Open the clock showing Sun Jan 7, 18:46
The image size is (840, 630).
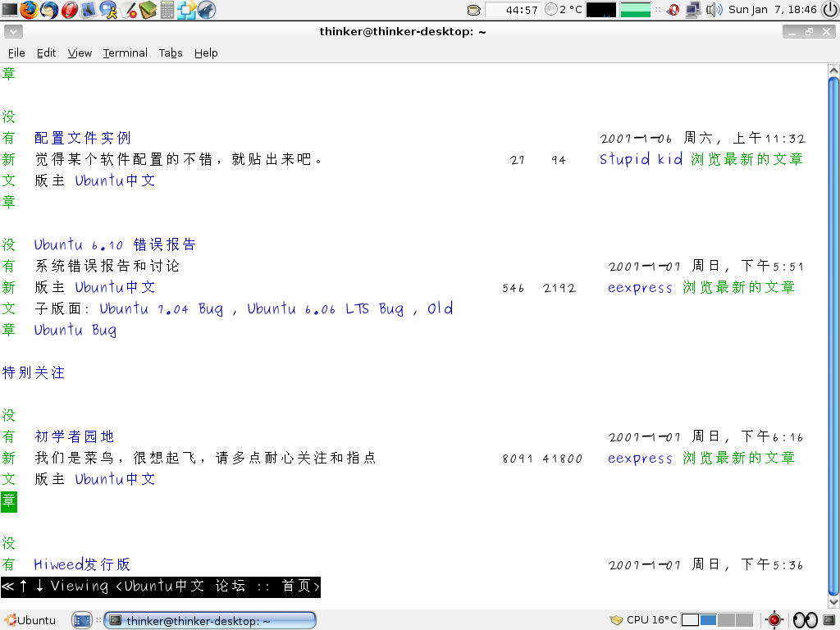click(x=772, y=10)
